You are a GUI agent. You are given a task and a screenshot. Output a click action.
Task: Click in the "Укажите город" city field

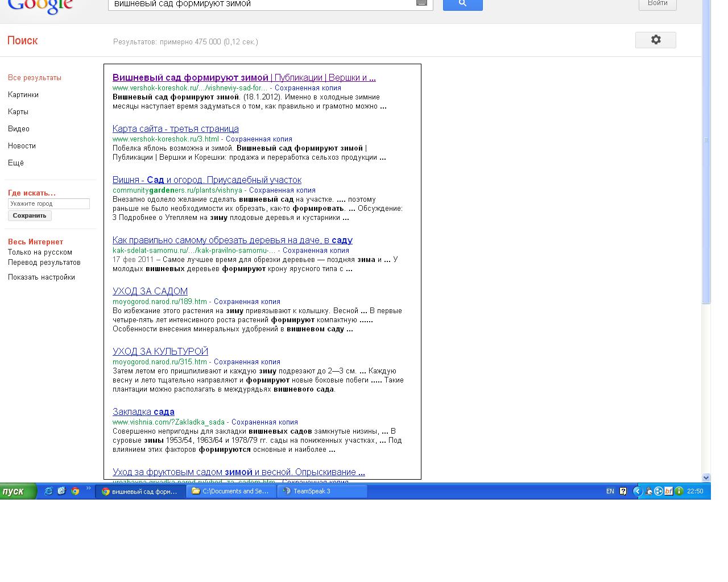[48, 203]
